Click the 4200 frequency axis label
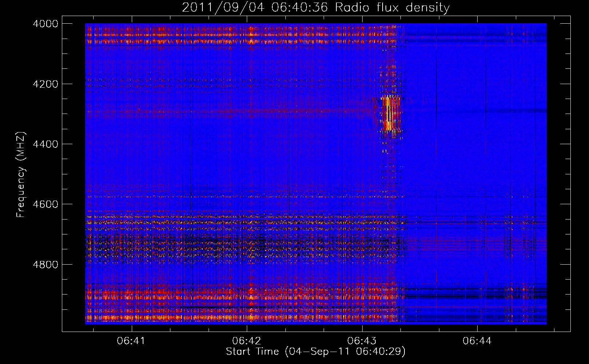The height and width of the screenshot is (364, 589). [46, 84]
